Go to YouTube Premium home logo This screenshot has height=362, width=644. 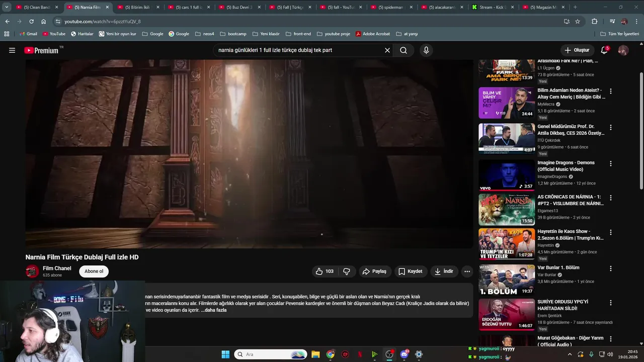[x=41, y=50]
